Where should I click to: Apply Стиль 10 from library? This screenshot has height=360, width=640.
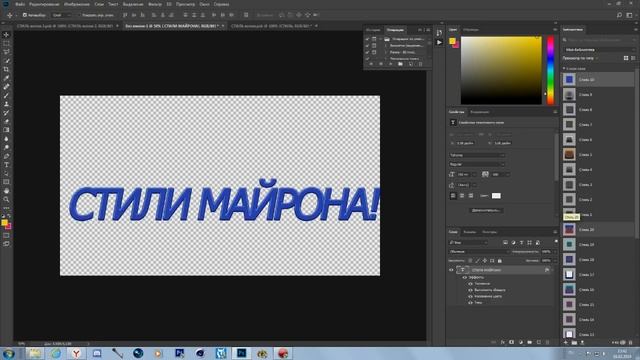598,80
